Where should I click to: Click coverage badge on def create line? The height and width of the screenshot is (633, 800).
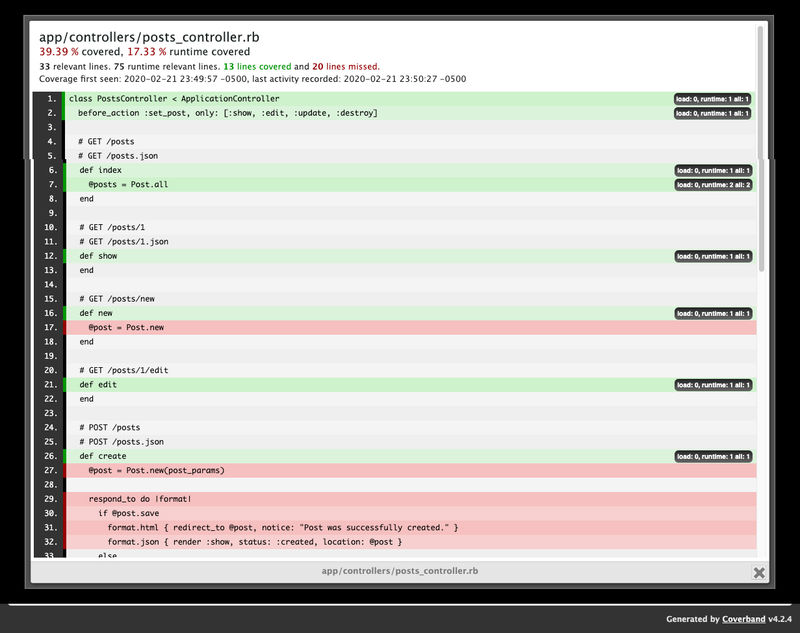click(x=713, y=456)
